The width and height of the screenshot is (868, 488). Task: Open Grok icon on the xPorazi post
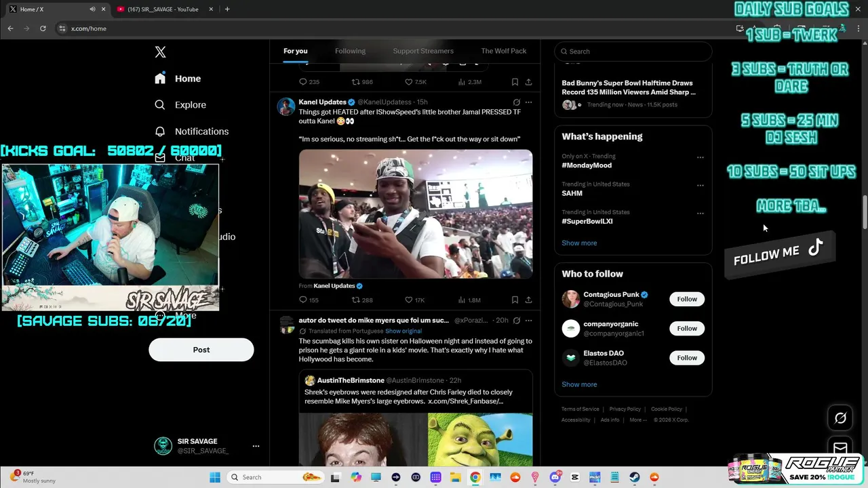pyautogui.click(x=517, y=321)
